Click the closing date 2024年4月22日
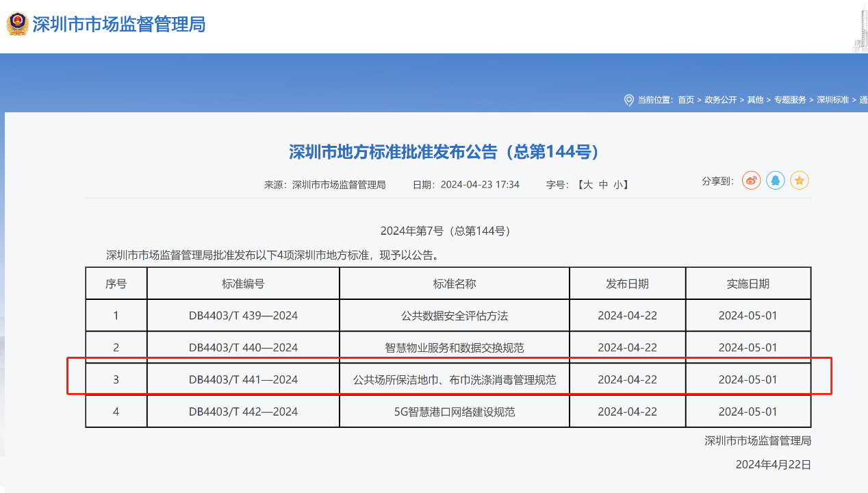The height and width of the screenshot is (493, 868). point(774,464)
